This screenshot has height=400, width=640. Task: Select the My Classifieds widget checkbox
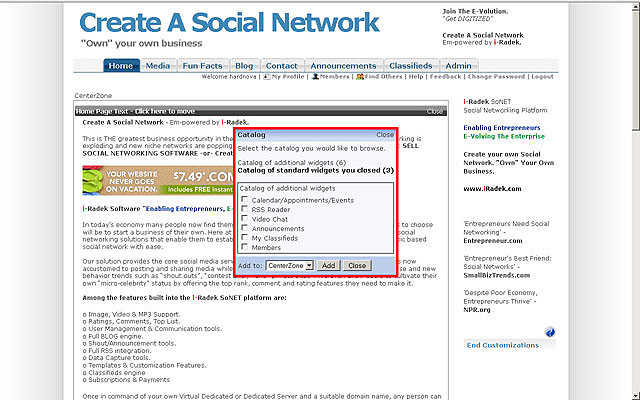245,239
